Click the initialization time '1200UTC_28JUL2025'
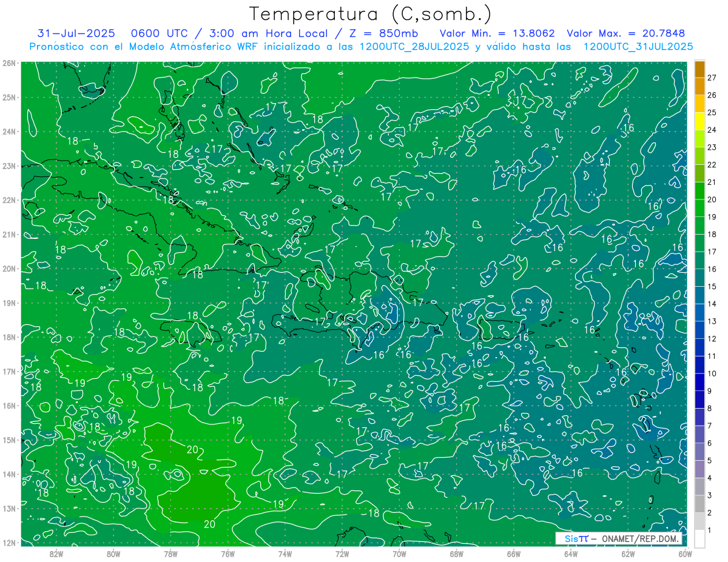Viewport: 728px width, 562px height. (414, 47)
